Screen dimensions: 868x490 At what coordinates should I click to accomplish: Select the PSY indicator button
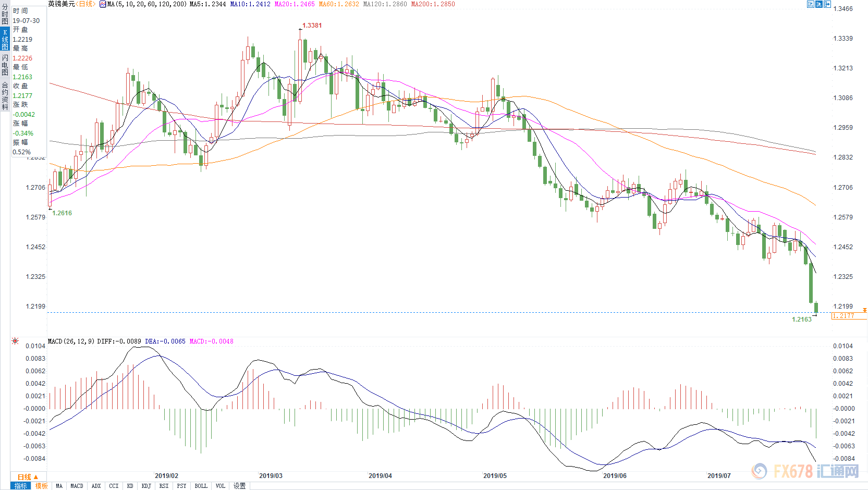[182, 486]
